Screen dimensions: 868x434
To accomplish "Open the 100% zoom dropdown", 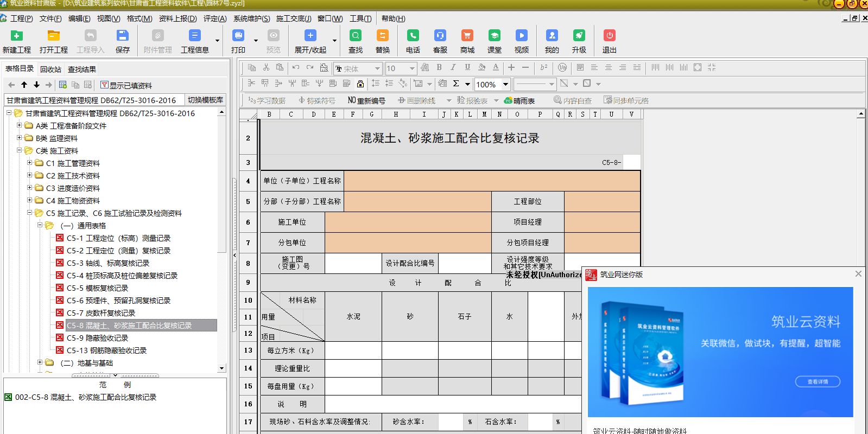I will point(505,84).
